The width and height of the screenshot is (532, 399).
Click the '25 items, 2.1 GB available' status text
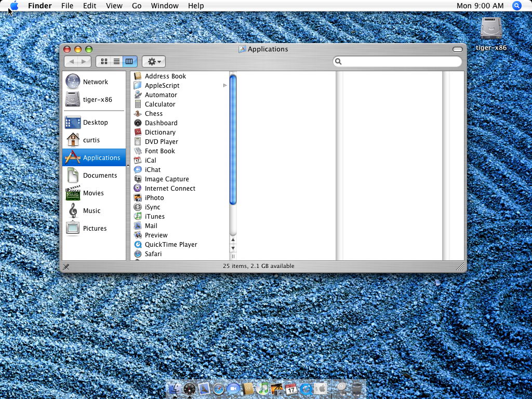(259, 266)
